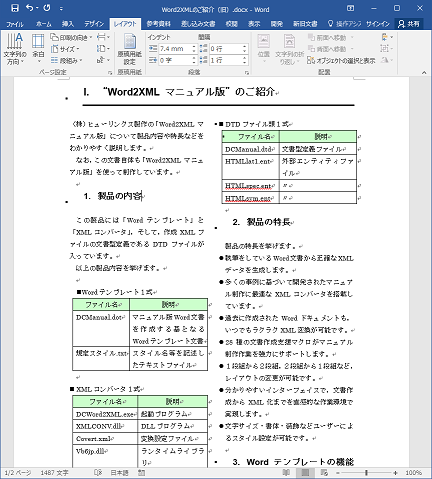Image resolution: width=432 pixels, height=479 pixels.
Task: Increase the left indent using the up arrow
Action: (x=194, y=47)
